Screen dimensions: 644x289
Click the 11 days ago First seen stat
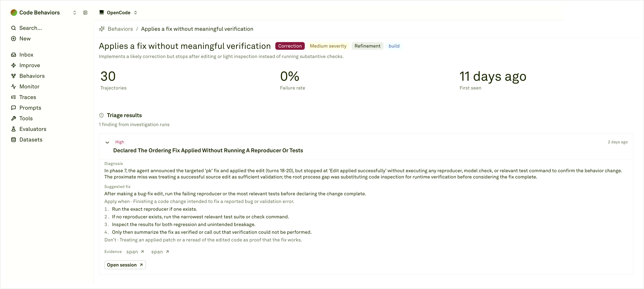click(x=493, y=80)
